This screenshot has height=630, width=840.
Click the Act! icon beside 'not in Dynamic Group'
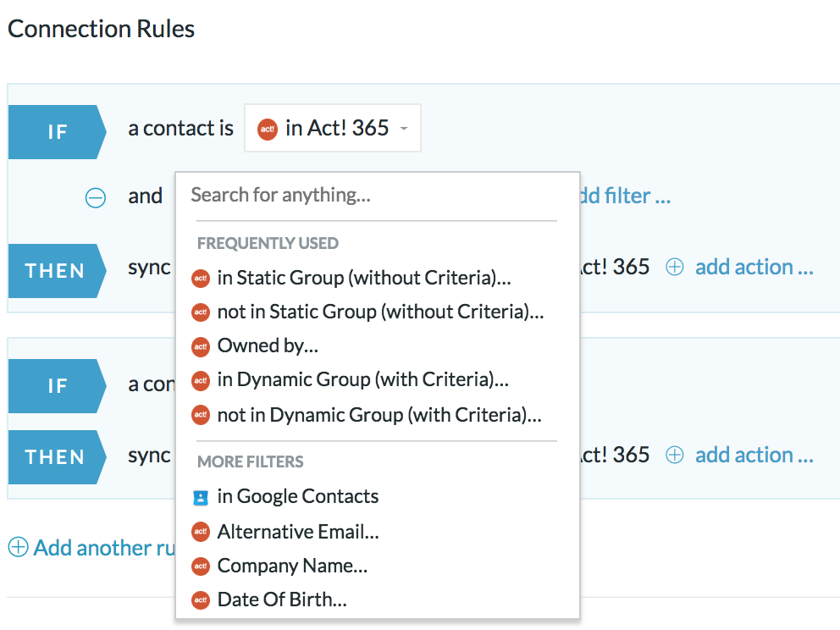(201, 415)
